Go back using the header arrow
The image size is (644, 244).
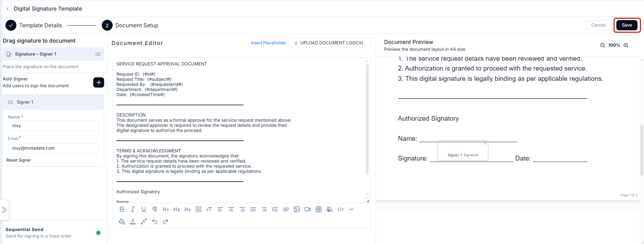point(8,9)
